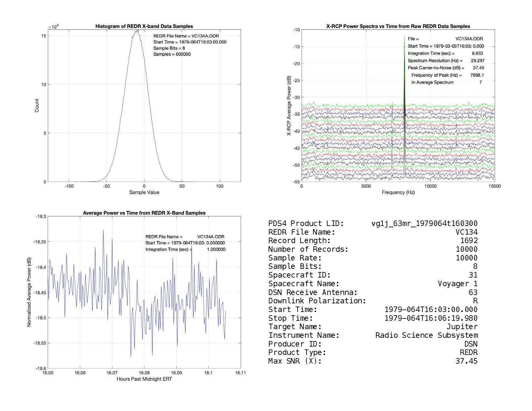Click the histogram plot title text

click(x=144, y=26)
